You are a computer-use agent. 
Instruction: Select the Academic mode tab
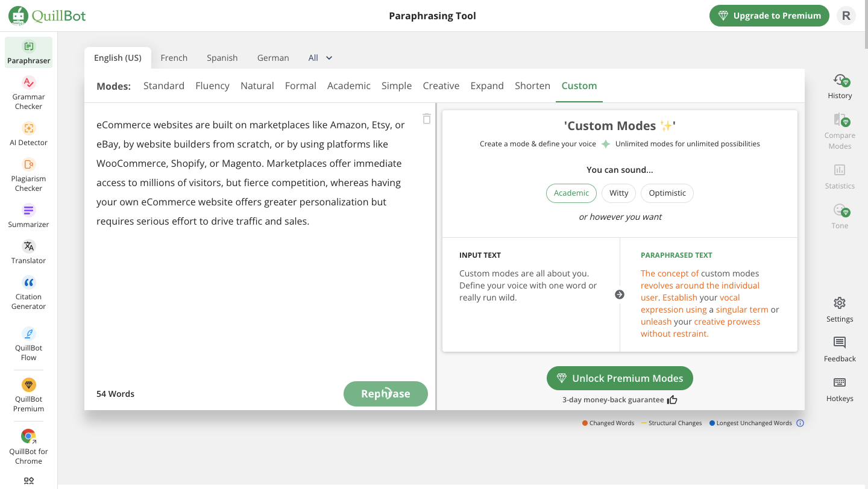pos(349,86)
